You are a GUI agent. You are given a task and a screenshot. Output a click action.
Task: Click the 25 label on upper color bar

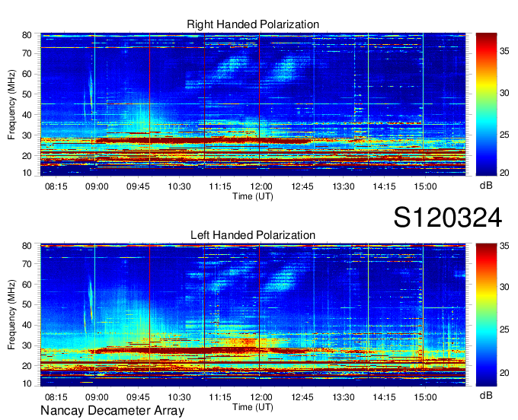(504, 135)
